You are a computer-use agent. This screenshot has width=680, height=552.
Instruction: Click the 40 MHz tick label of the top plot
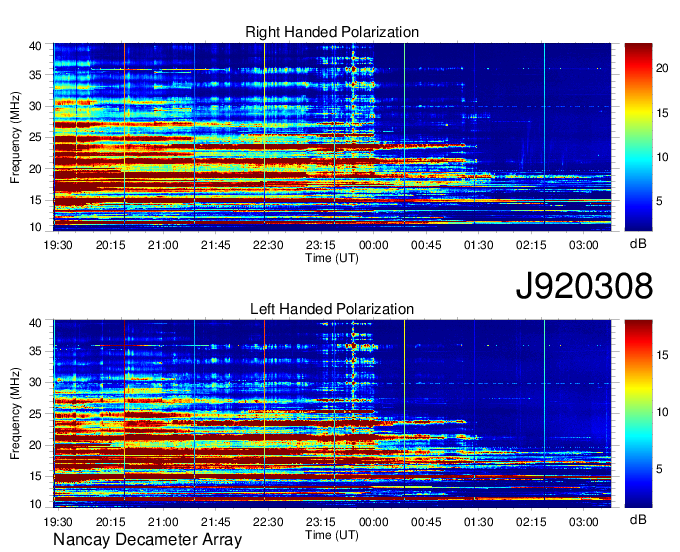[35, 46]
